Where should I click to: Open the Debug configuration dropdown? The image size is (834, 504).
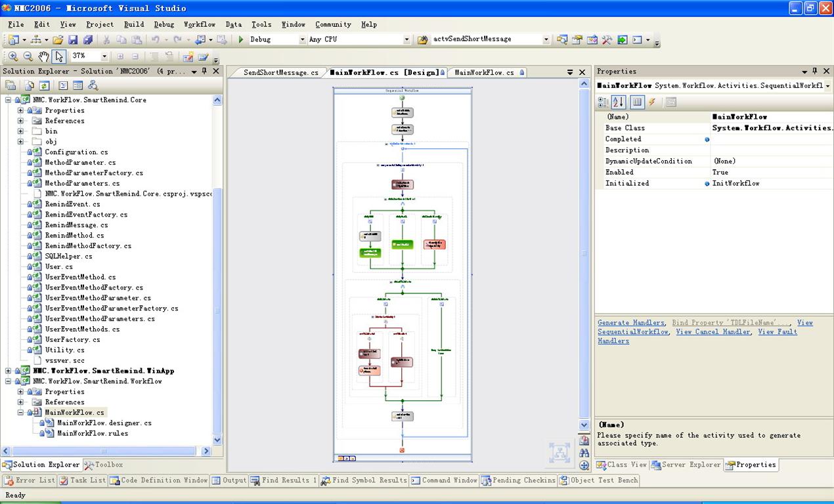(302, 39)
